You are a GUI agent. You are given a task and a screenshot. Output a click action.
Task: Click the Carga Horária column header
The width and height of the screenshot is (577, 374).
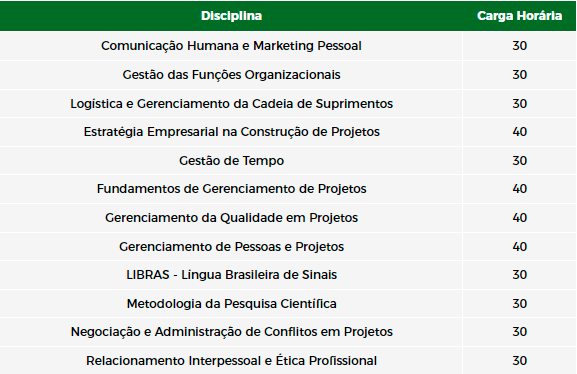point(519,16)
